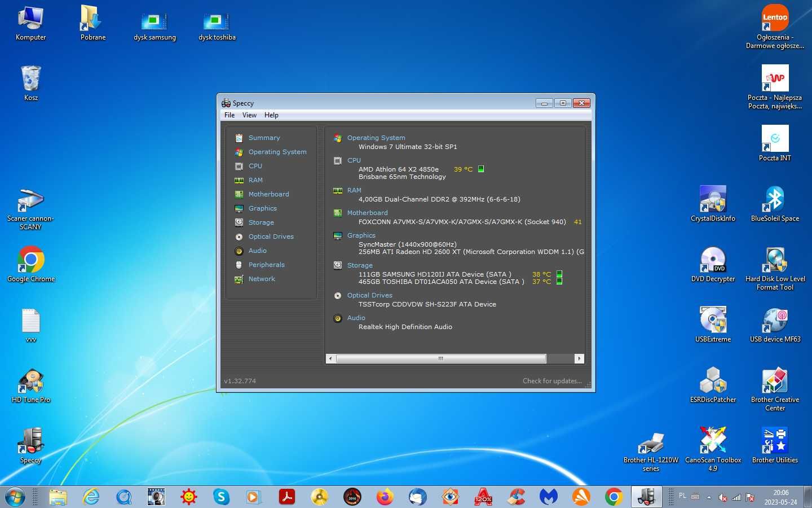Image resolution: width=812 pixels, height=508 pixels.
Task: Click the PL language indicator in taskbar
Action: 682,496
